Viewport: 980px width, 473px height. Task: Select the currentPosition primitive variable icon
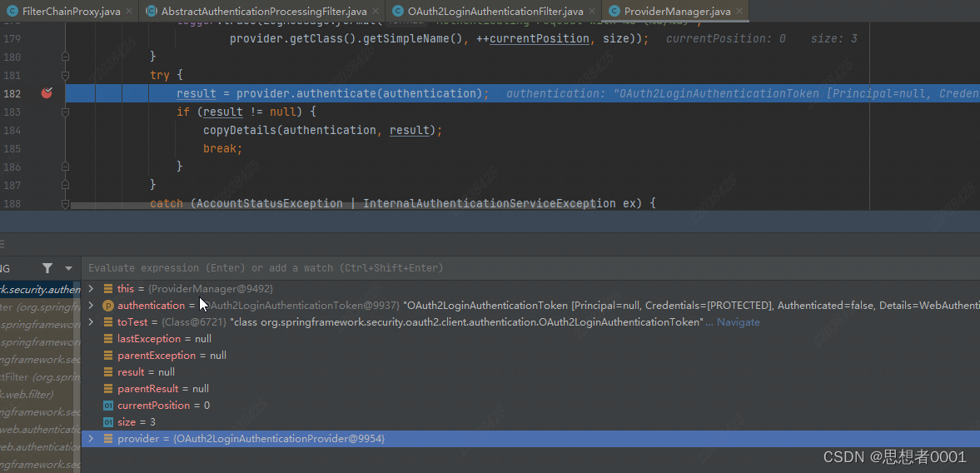[x=108, y=406]
